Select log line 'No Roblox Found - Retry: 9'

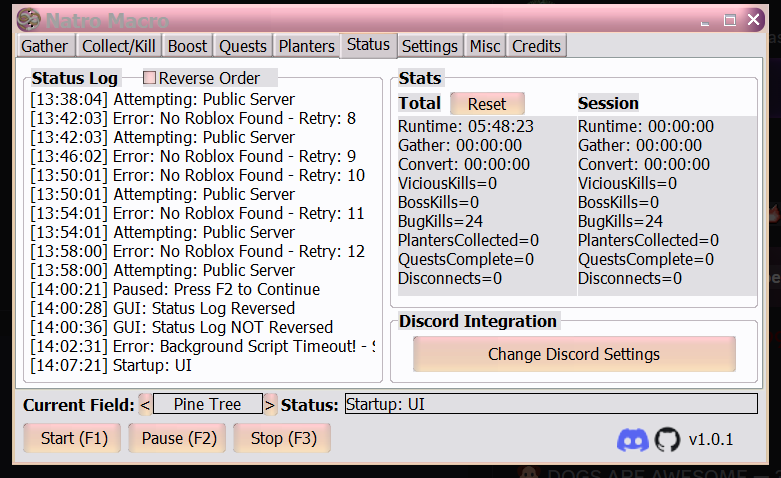point(193,156)
